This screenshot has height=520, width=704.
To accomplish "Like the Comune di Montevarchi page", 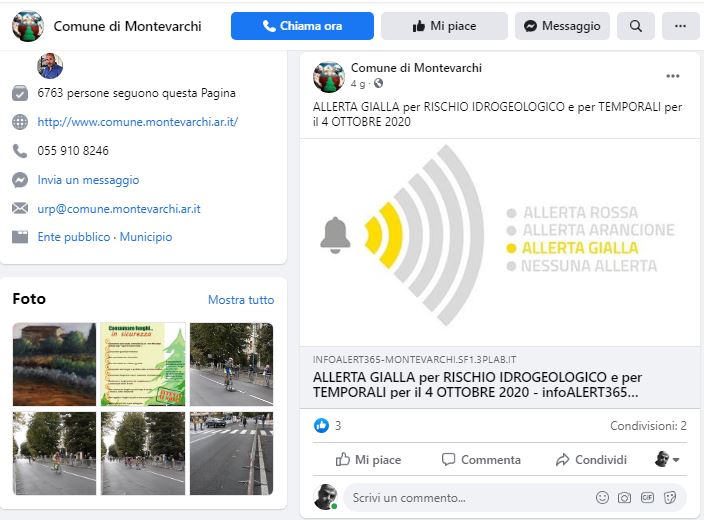I will (444, 26).
